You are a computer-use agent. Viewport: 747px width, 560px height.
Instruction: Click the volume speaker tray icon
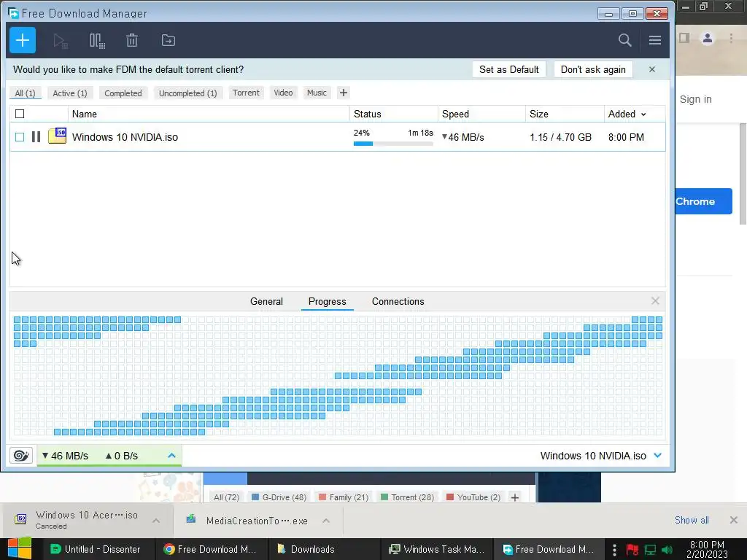coord(667,550)
